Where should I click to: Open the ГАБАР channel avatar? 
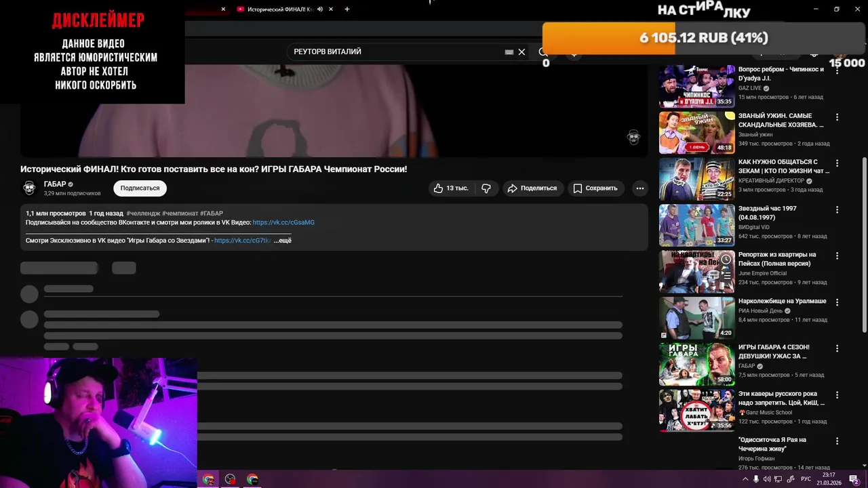[x=29, y=188]
